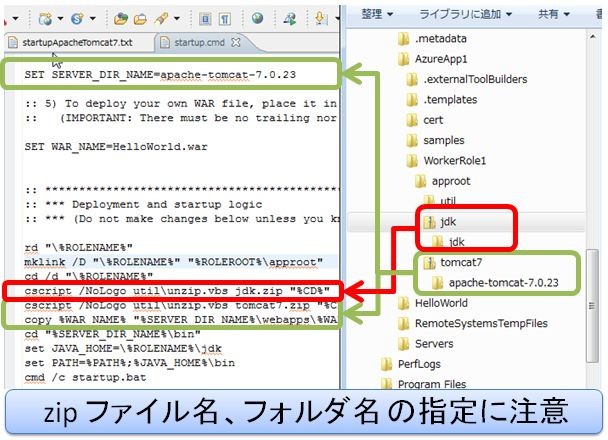Click line 'rd "\%ROLENAME%"'
This screenshot has height=440, width=608.
(x=79, y=247)
